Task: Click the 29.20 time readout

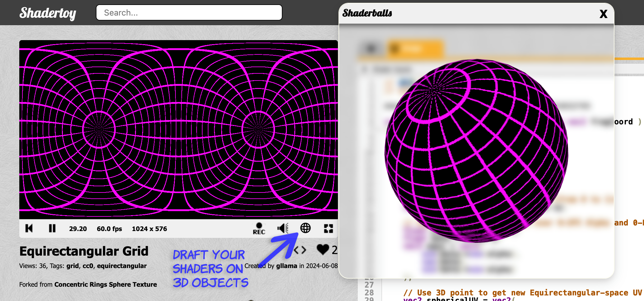Action: click(78, 229)
